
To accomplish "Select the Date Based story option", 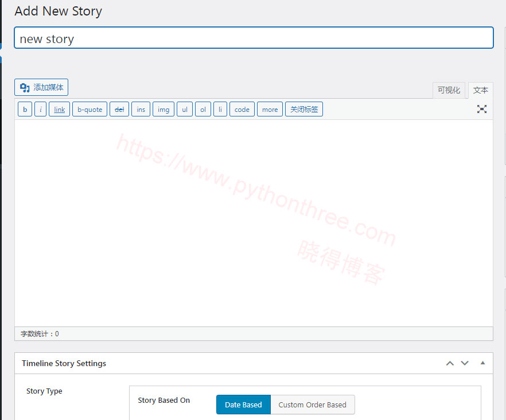I will click(243, 405).
